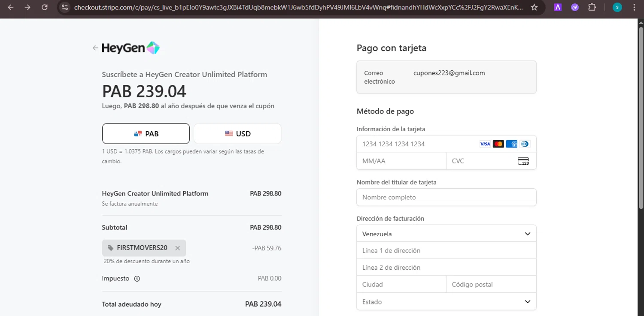The height and width of the screenshot is (316, 644).
Task: Click the 'Información de la tarjeta' label
Action: coord(391,129)
